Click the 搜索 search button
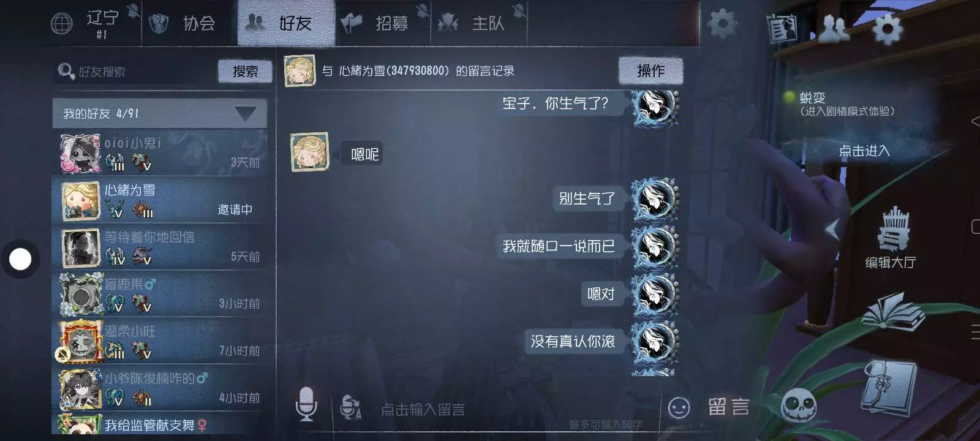Viewport: 980px width, 441px height. [245, 72]
